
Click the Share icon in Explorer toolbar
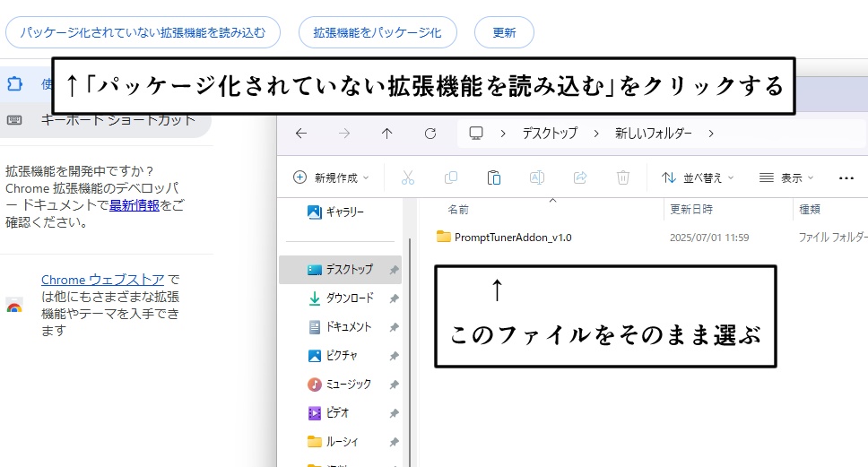580,177
